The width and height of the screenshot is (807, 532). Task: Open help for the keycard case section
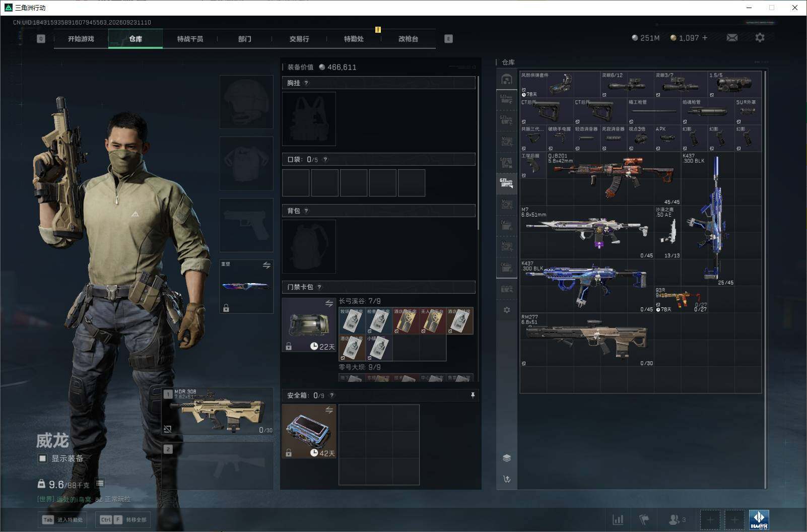point(319,287)
